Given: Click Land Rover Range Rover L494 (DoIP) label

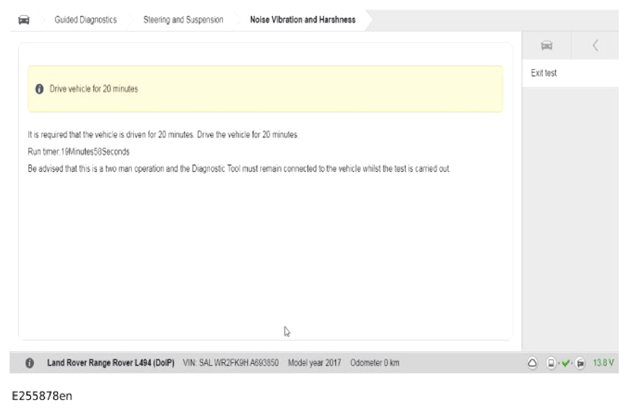Looking at the screenshot, I should tap(111, 363).
